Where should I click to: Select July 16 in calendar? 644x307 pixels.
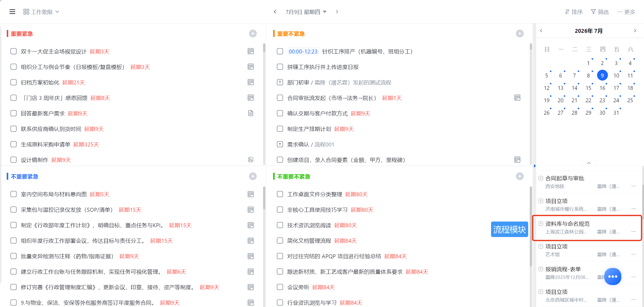602,88
